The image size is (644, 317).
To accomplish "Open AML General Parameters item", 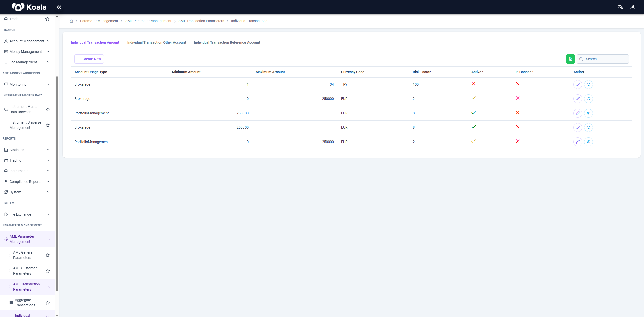I will (x=23, y=255).
